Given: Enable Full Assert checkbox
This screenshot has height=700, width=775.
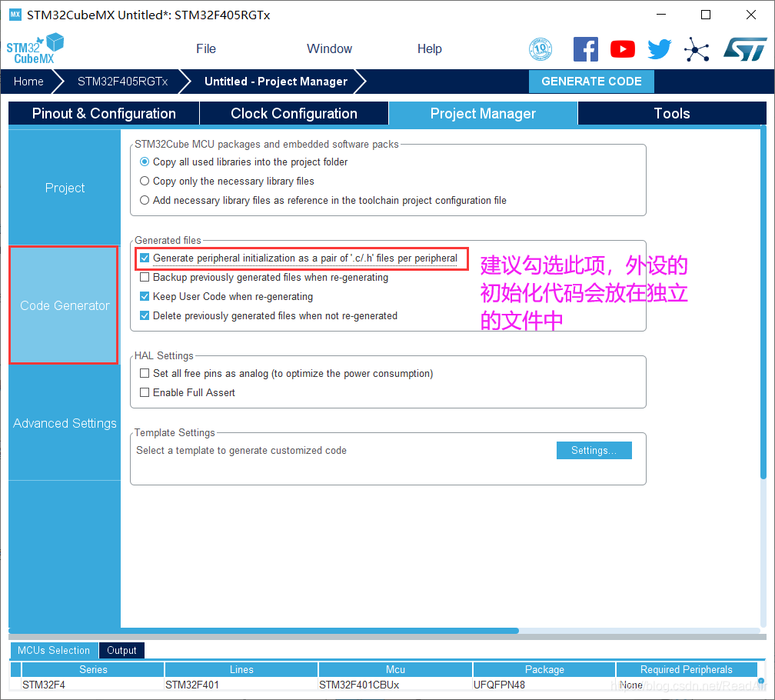Looking at the screenshot, I should point(145,392).
